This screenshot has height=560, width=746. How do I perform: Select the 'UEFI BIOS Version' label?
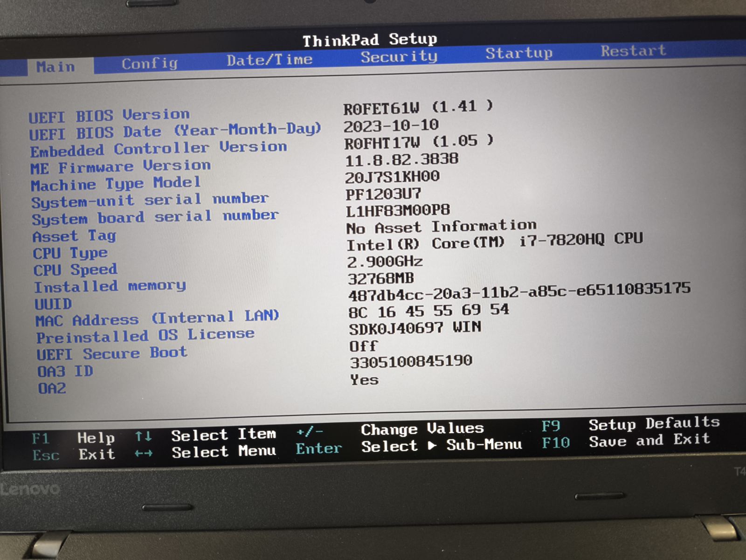109,115
